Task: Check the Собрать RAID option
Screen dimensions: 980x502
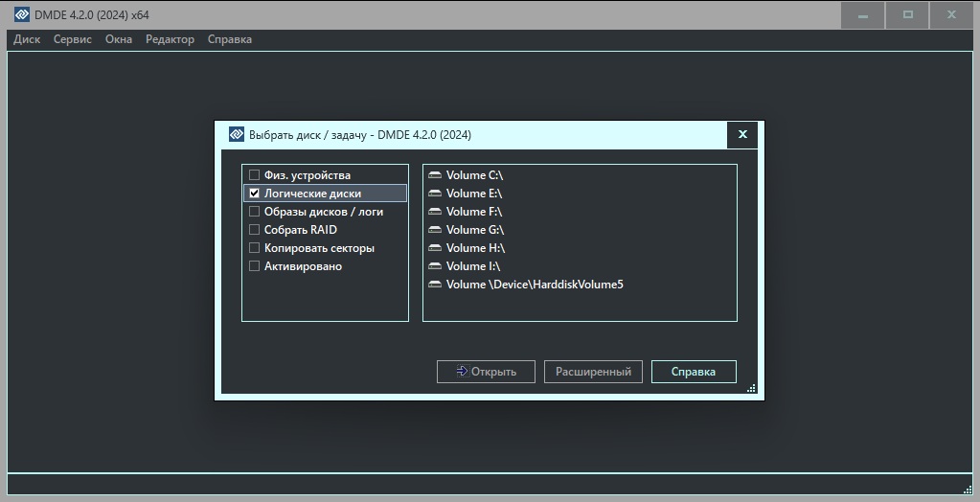Action: click(255, 230)
